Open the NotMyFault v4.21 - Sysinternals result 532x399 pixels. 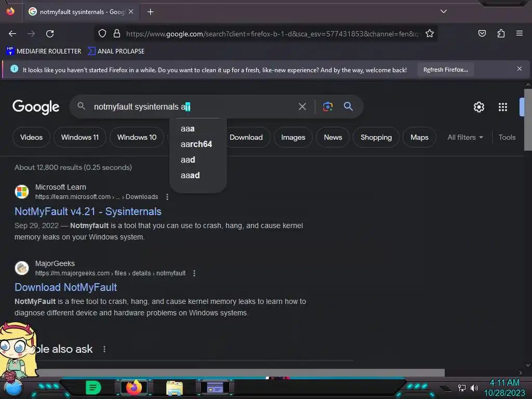88,211
